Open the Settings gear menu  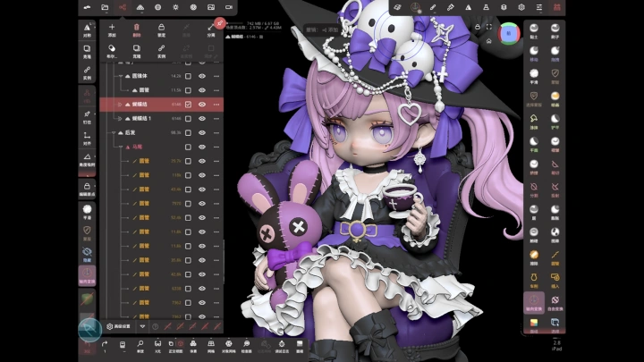[521, 7]
